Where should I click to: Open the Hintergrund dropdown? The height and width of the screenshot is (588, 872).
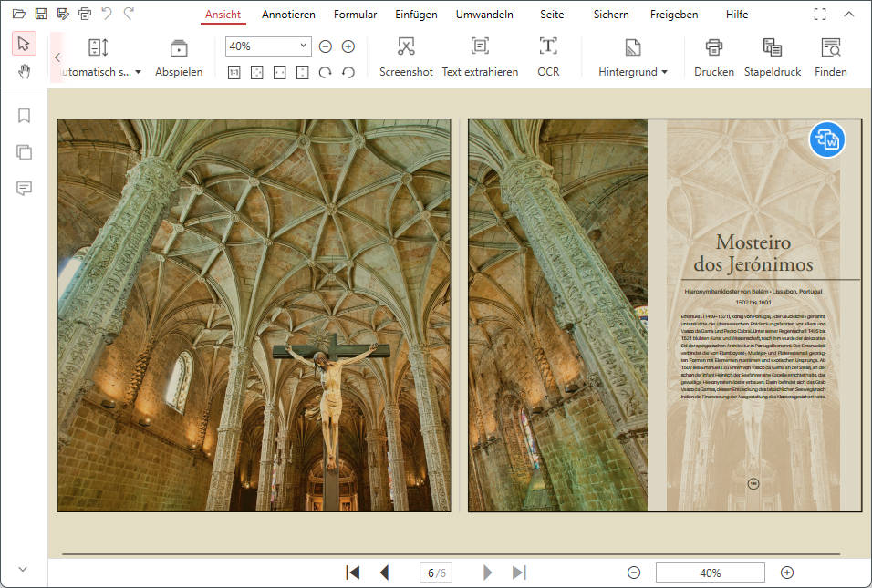point(633,57)
